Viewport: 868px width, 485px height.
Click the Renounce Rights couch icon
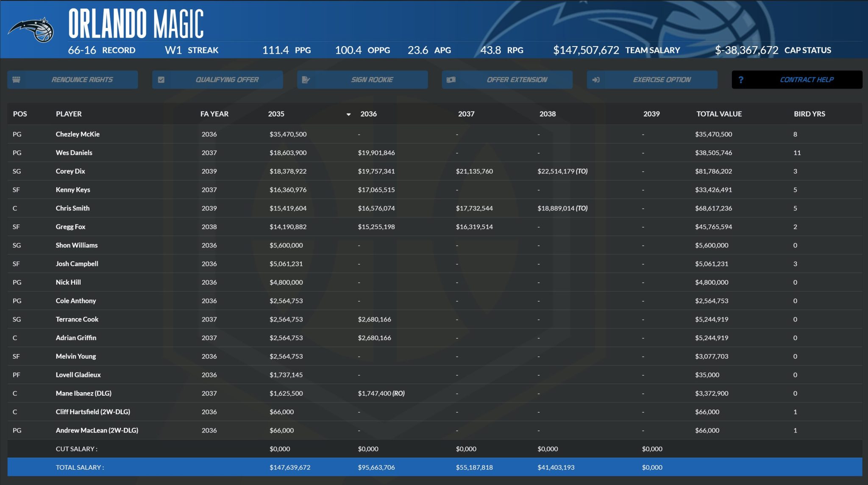pos(17,80)
